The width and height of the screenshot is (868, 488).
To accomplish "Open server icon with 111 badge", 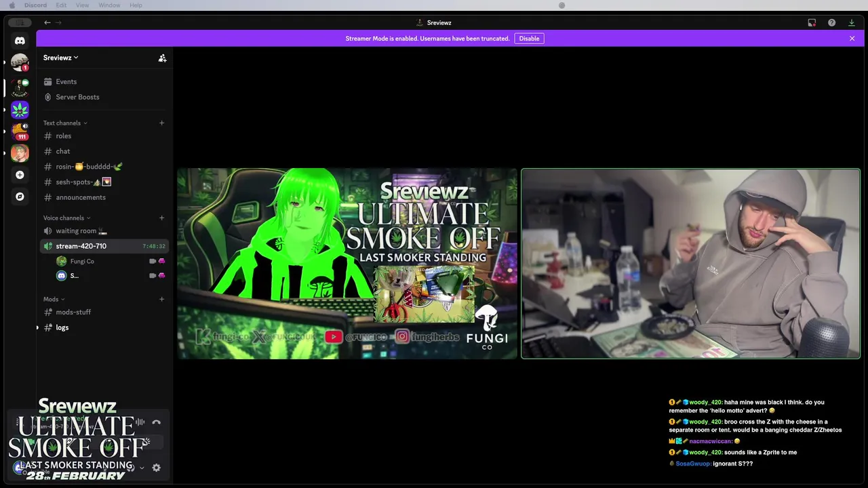I will click(x=20, y=131).
